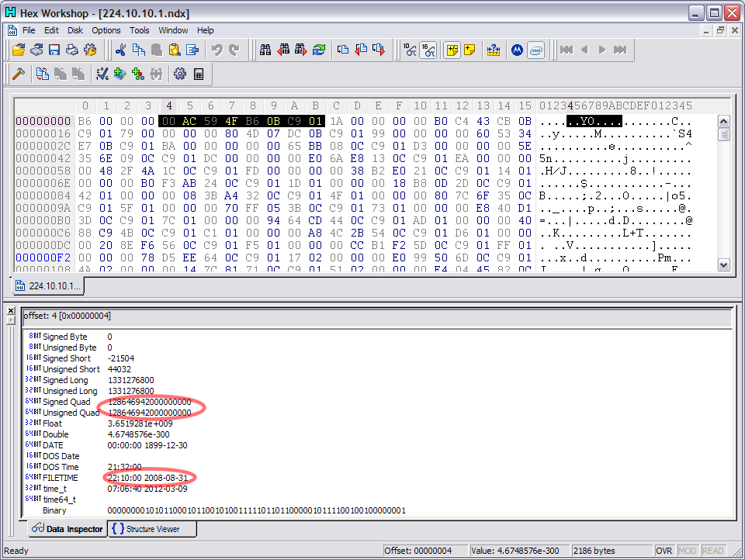Click hex editor scroll down arrow
Screen dimensions: 745x560
coord(723,265)
